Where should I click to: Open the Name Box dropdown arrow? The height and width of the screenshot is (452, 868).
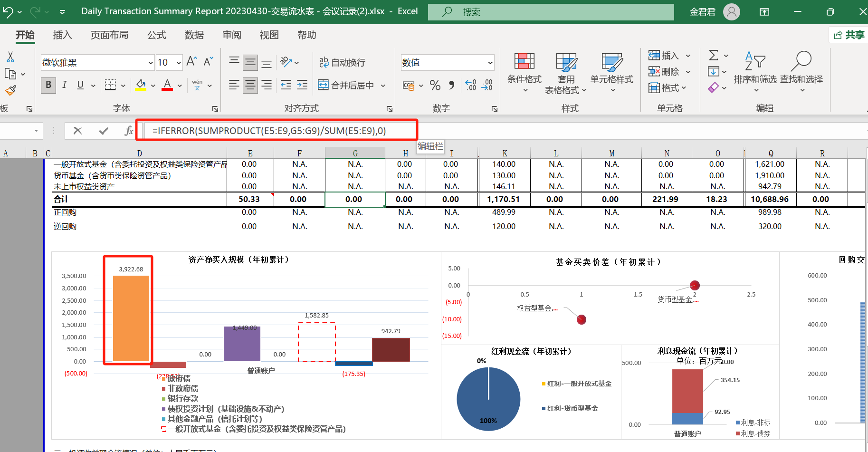tap(36, 131)
